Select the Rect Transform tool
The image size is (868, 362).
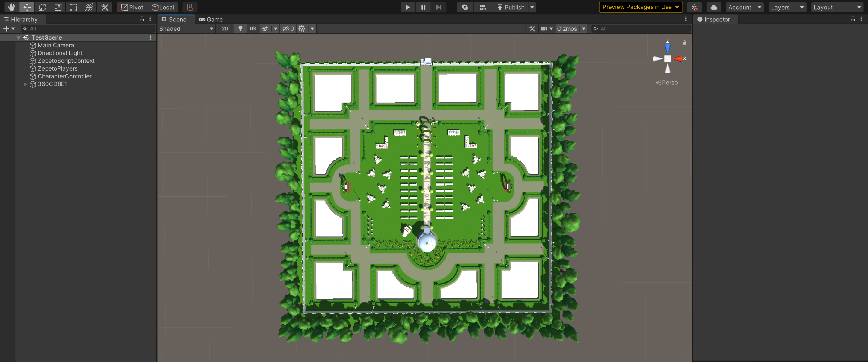pyautogui.click(x=74, y=7)
